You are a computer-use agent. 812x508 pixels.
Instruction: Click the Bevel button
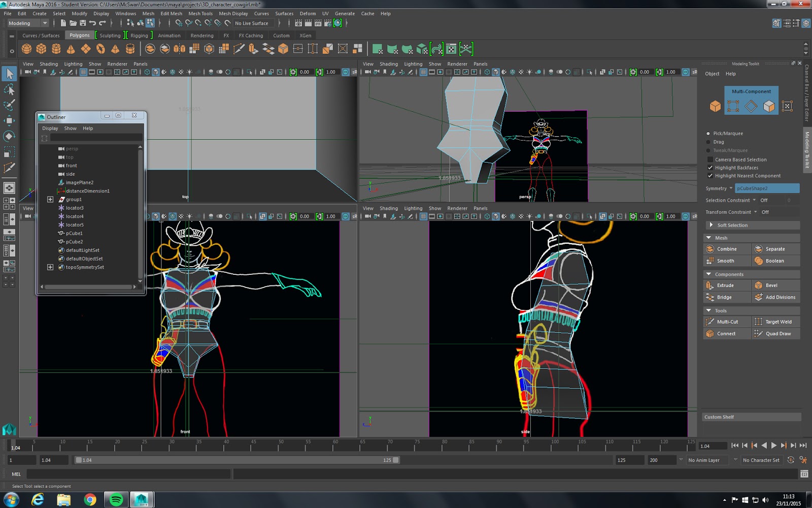pos(771,285)
